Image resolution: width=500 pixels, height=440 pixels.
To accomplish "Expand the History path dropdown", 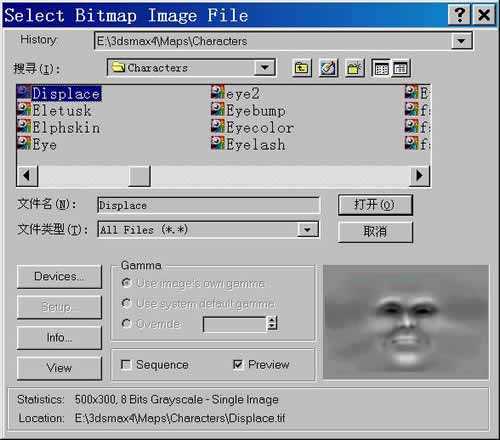I will click(x=461, y=41).
